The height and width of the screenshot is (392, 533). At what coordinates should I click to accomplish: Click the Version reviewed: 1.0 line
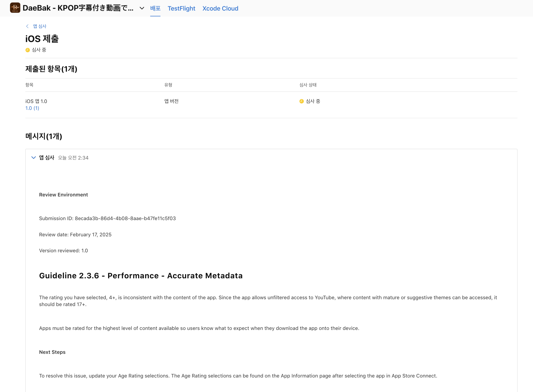click(64, 251)
